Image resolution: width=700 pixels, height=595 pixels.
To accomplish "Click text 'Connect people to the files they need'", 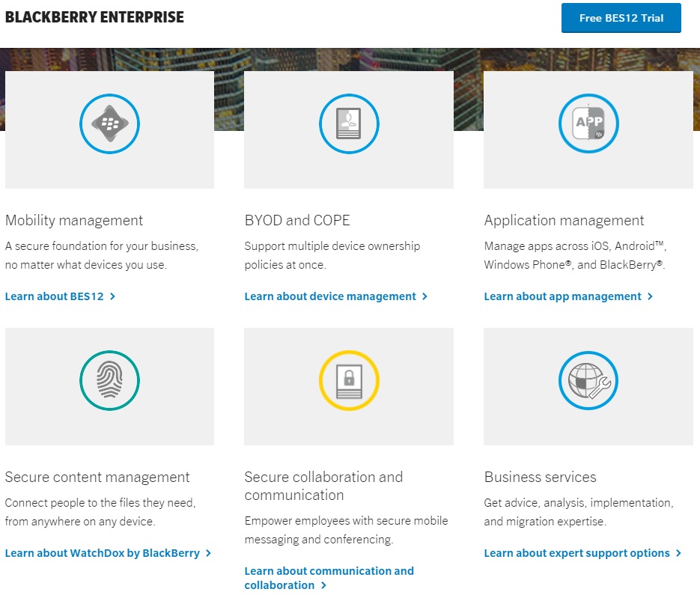I will [x=99, y=503].
